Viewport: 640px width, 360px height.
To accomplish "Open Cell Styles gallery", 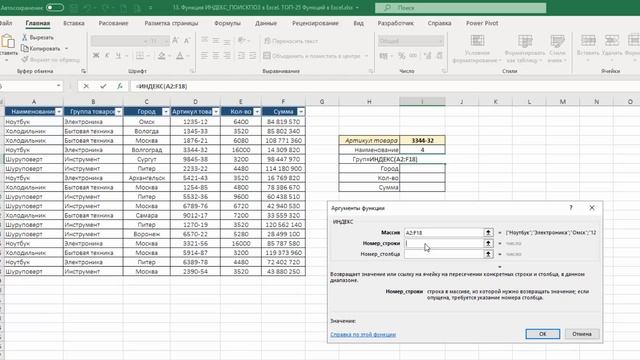I will [557, 49].
